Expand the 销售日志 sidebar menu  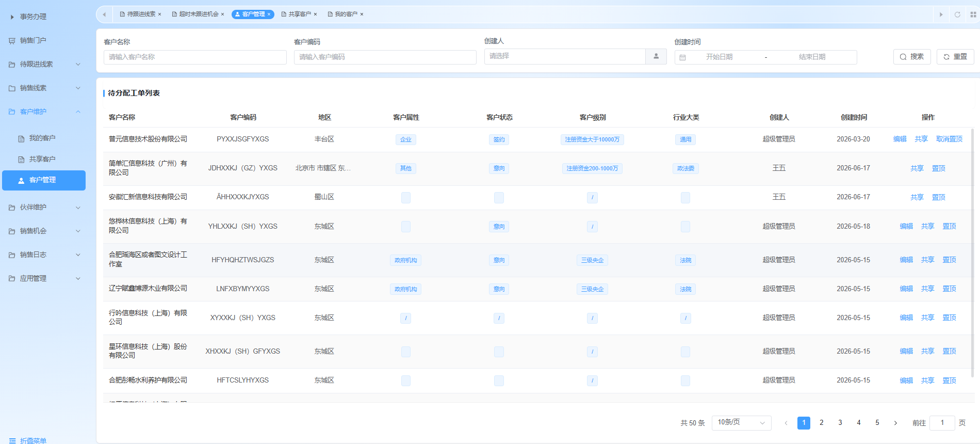pos(78,255)
